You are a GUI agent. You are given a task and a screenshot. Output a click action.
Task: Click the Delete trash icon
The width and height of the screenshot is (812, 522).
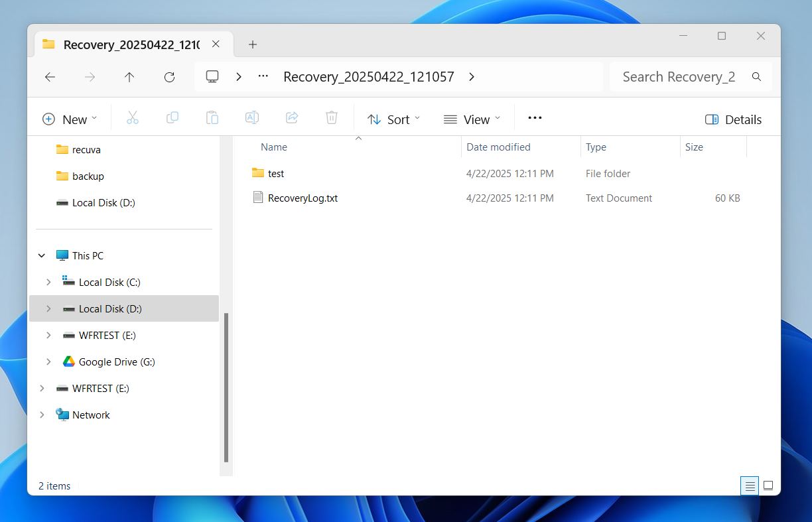(332, 117)
